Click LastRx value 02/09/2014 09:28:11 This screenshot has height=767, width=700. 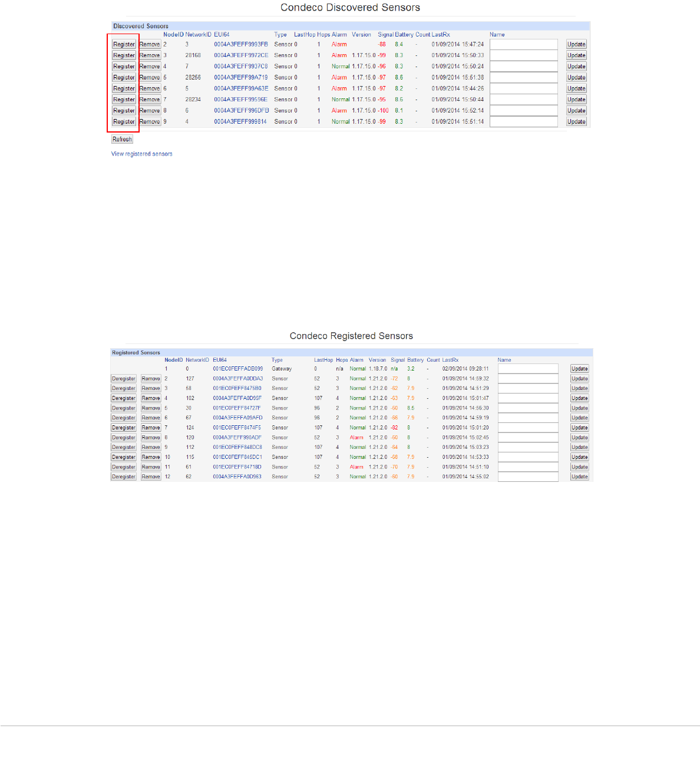[x=465, y=369]
